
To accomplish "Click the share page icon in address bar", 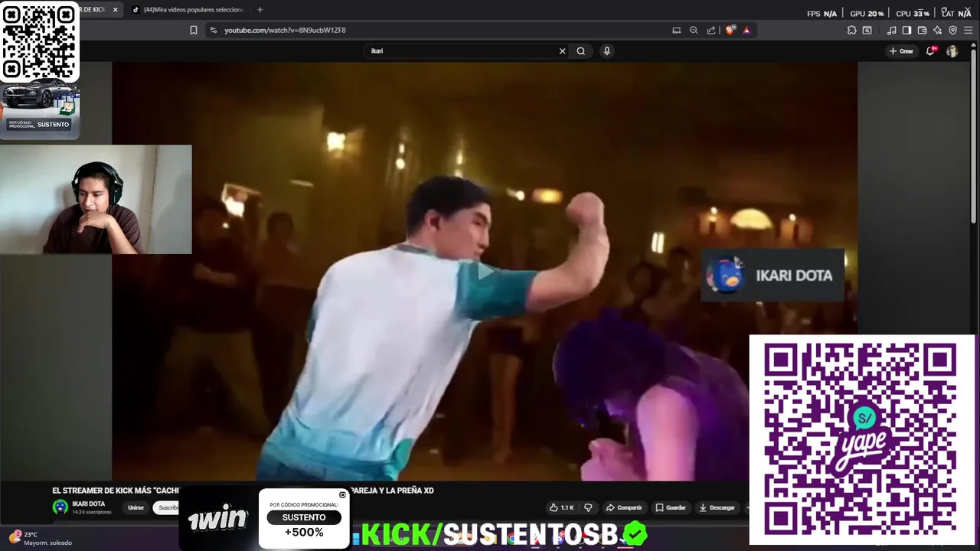I will pyautogui.click(x=711, y=30).
